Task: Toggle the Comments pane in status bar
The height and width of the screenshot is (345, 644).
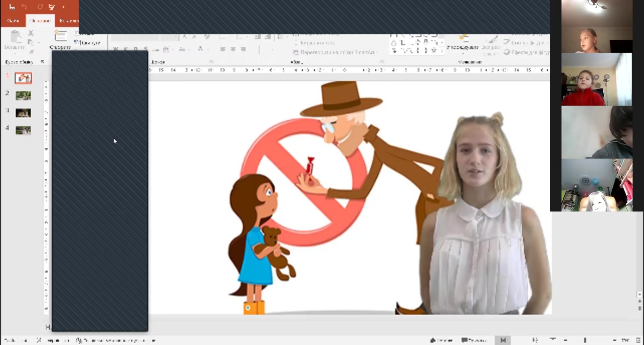Action: pyautogui.click(x=474, y=340)
